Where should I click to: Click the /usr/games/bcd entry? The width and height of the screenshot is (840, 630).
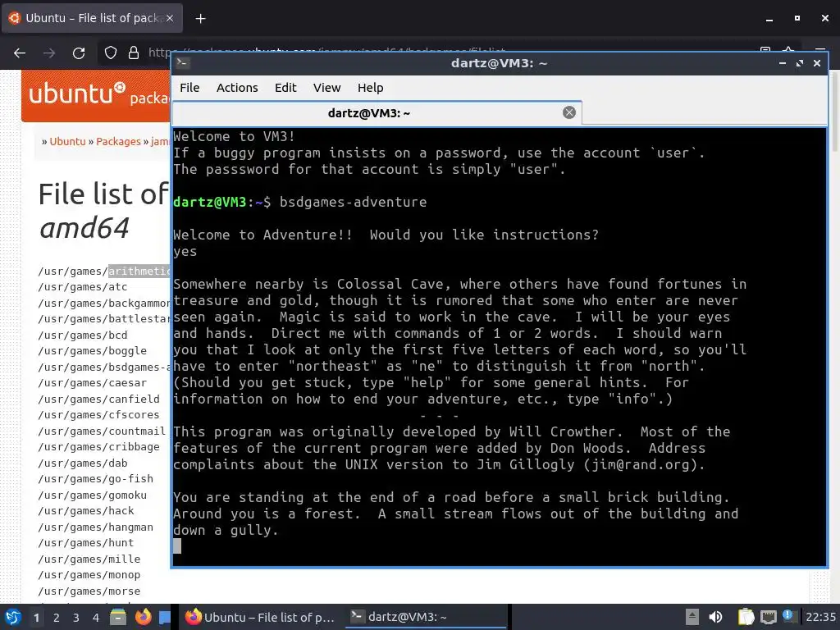tap(83, 336)
